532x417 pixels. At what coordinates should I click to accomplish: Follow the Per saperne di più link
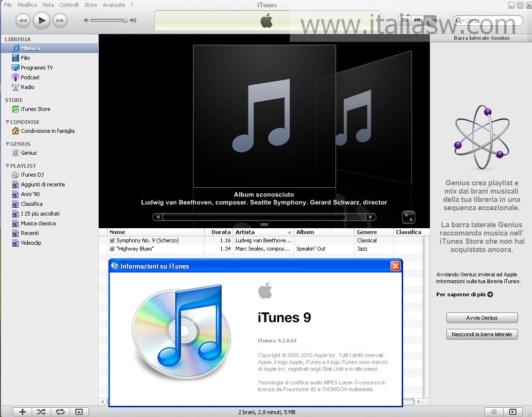click(464, 294)
